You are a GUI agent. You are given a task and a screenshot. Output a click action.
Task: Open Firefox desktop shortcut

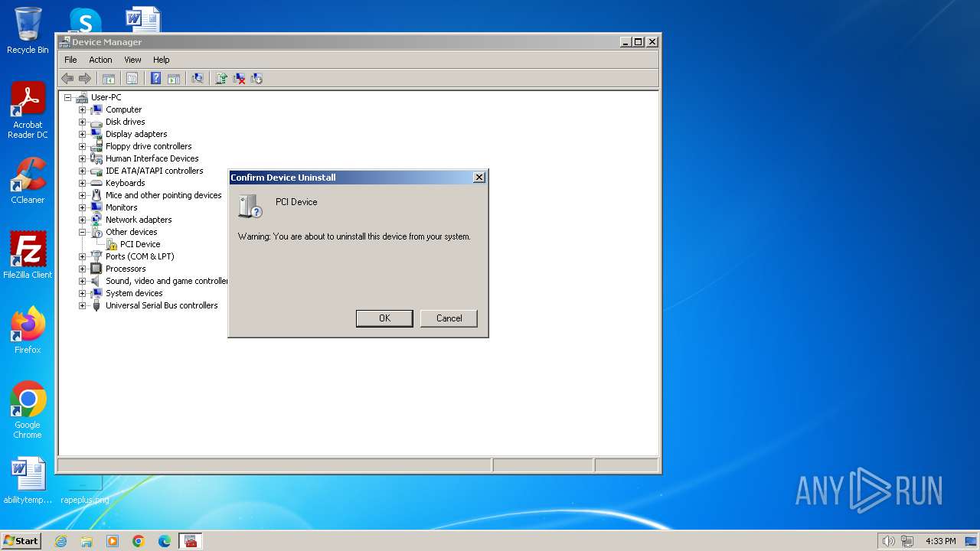(28, 330)
